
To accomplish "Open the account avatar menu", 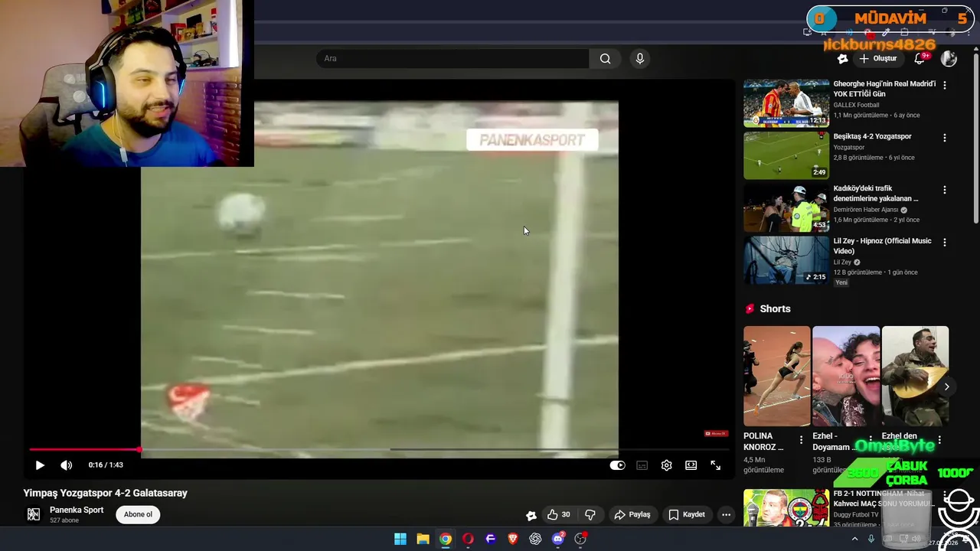I will [949, 59].
